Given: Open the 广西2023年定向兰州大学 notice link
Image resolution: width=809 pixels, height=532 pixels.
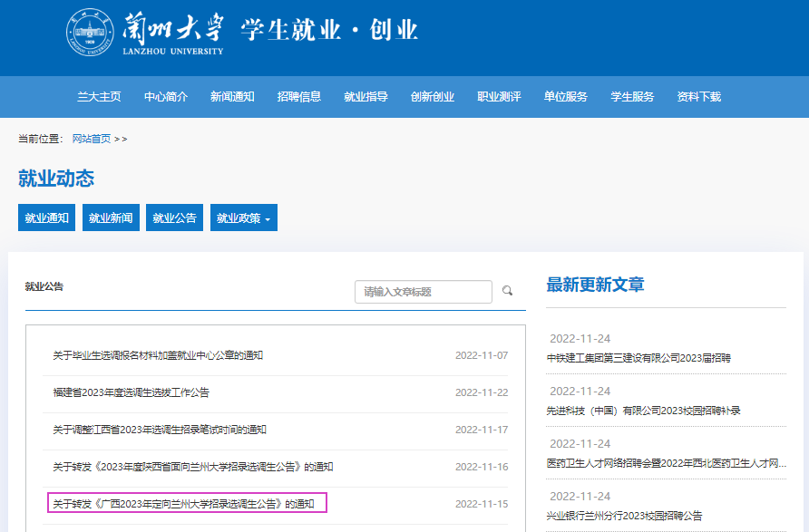Looking at the screenshot, I should point(182,503).
